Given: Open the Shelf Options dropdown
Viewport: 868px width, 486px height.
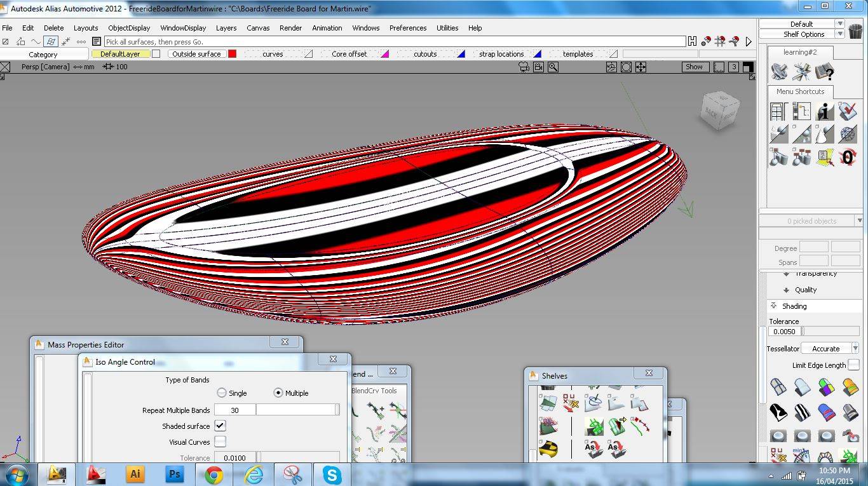Looking at the screenshot, I should point(804,34).
